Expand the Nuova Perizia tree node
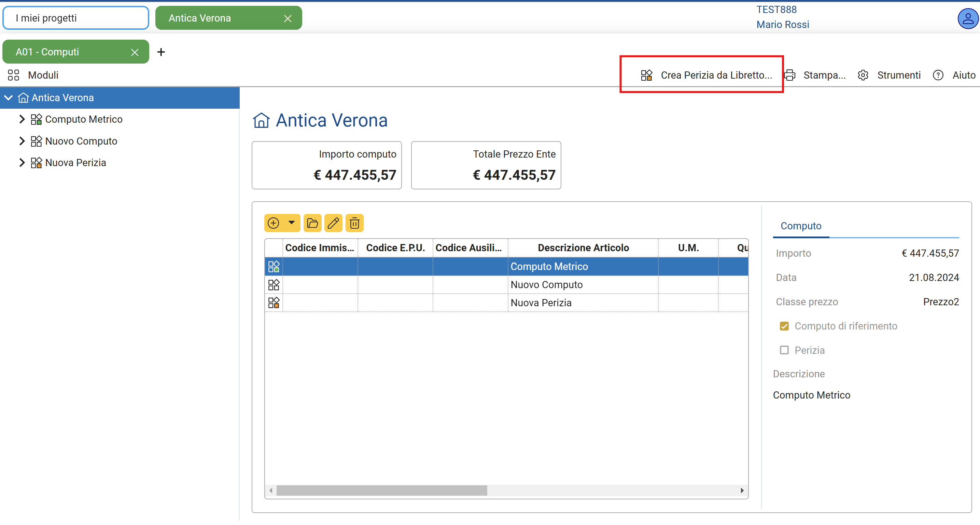This screenshot has height=525, width=980. tap(22, 163)
